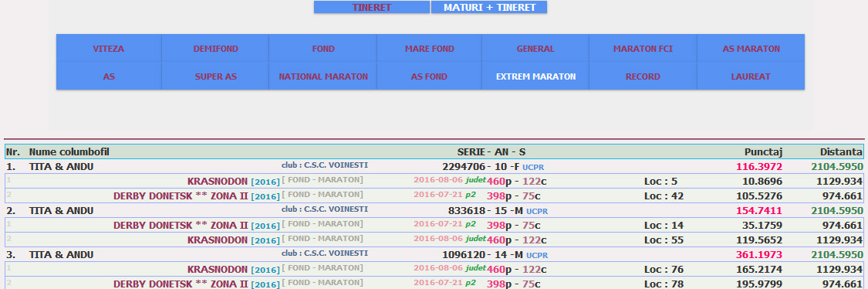
Task: Choose the MARE FOND category
Action: tap(430, 49)
